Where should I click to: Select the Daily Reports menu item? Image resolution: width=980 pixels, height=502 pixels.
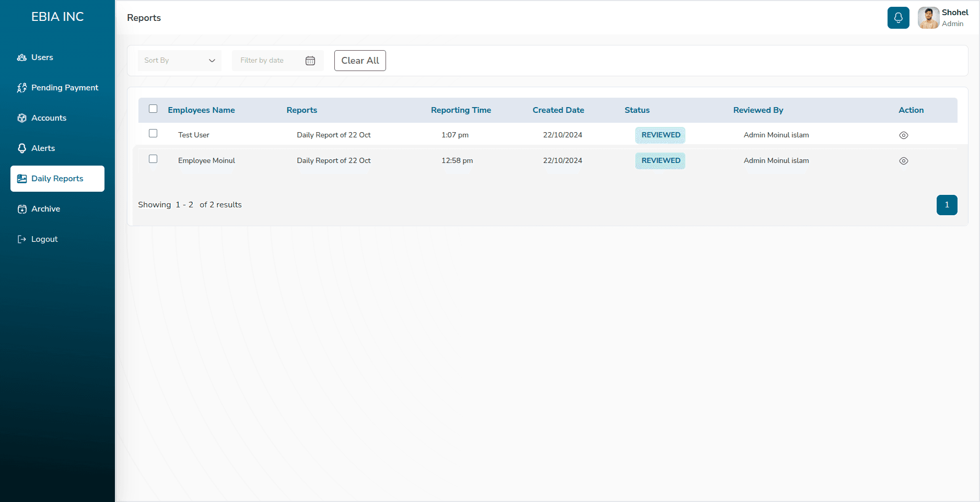pos(57,179)
